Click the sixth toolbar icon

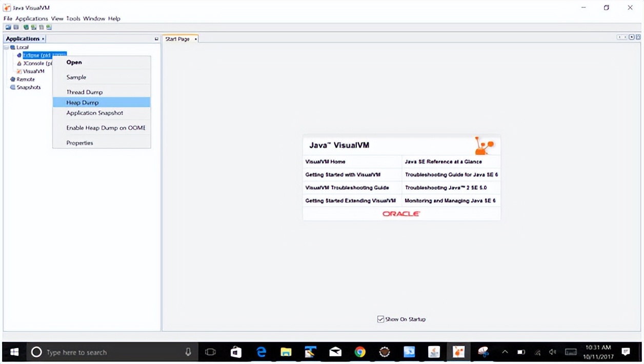(x=49, y=27)
